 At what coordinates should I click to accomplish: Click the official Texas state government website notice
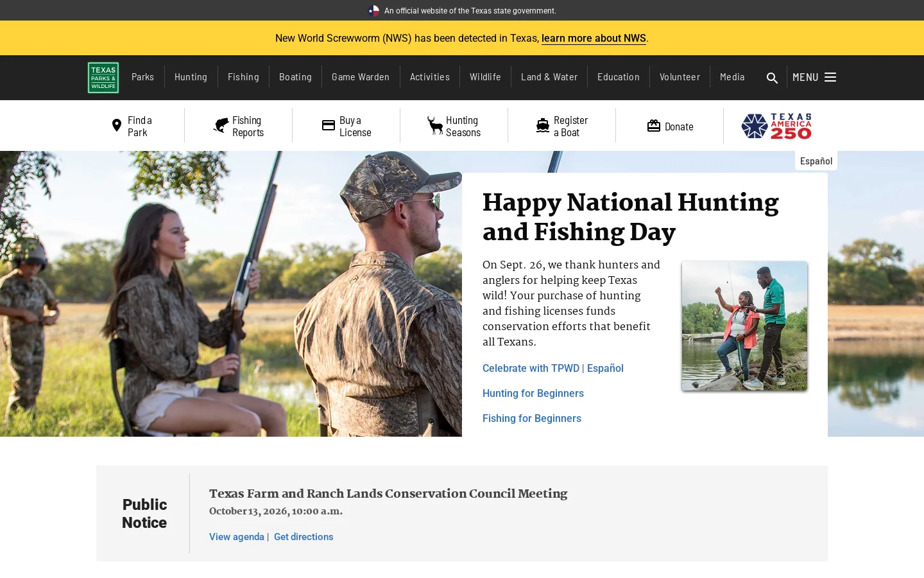(x=470, y=11)
